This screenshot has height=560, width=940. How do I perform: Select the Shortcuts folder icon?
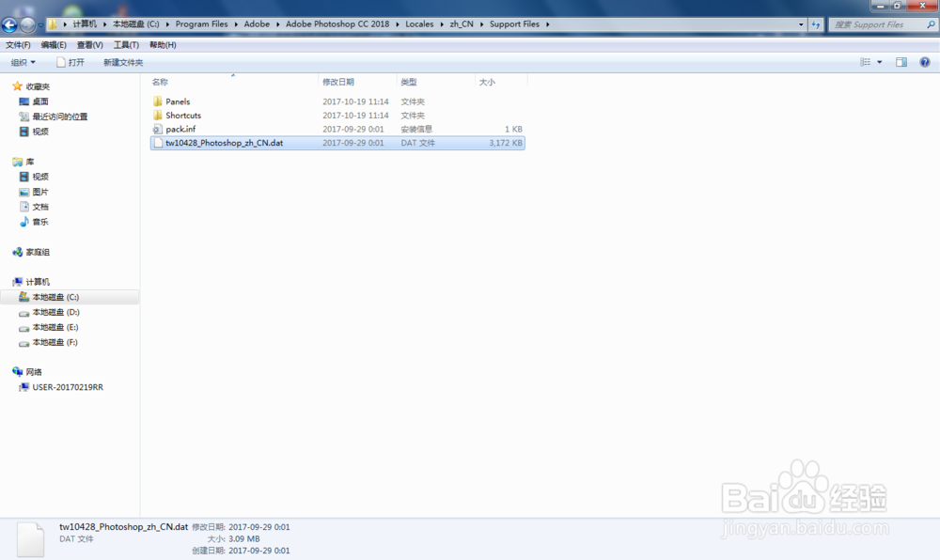(x=158, y=115)
